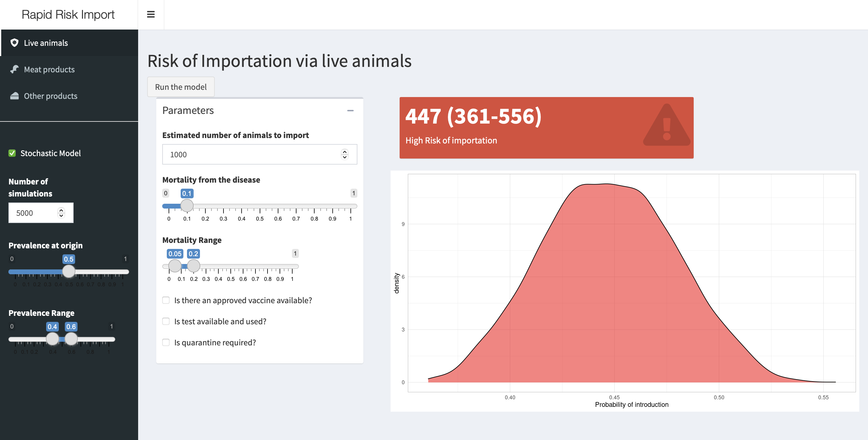868x440 pixels.
Task: Click the Prevalence at origin slider handle
Action: (x=69, y=271)
